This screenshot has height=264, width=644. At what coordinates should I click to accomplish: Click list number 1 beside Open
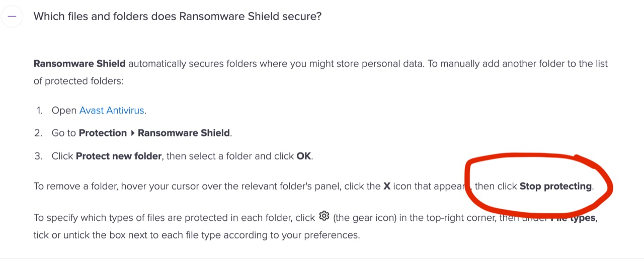point(40,110)
